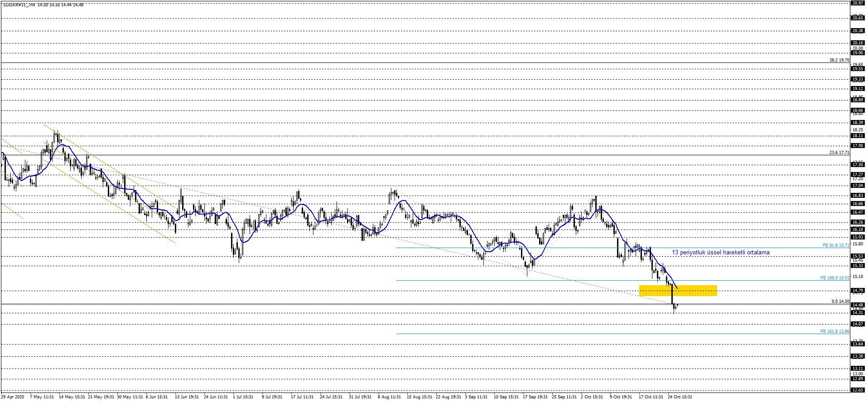Click the 14.07 price tag on axis
Screen dimensions: 868x402
tap(857, 324)
